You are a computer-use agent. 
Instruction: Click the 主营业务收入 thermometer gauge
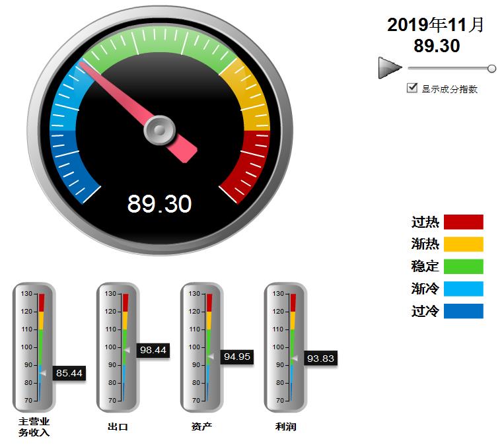[34, 347]
